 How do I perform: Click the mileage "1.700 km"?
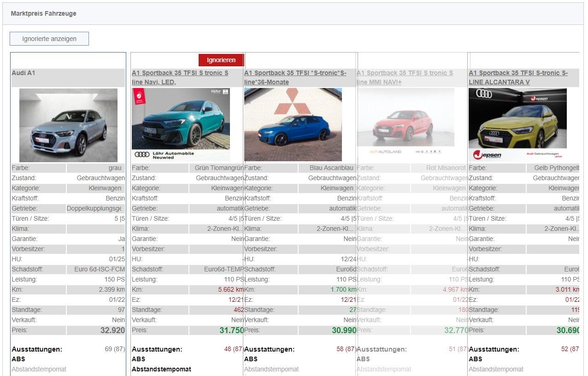point(344,290)
